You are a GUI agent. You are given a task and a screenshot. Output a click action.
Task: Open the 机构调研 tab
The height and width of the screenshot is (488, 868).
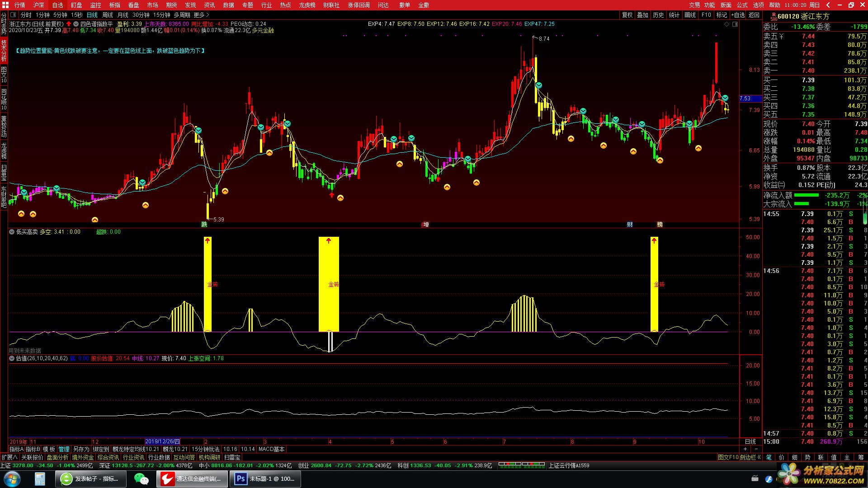tap(210, 457)
